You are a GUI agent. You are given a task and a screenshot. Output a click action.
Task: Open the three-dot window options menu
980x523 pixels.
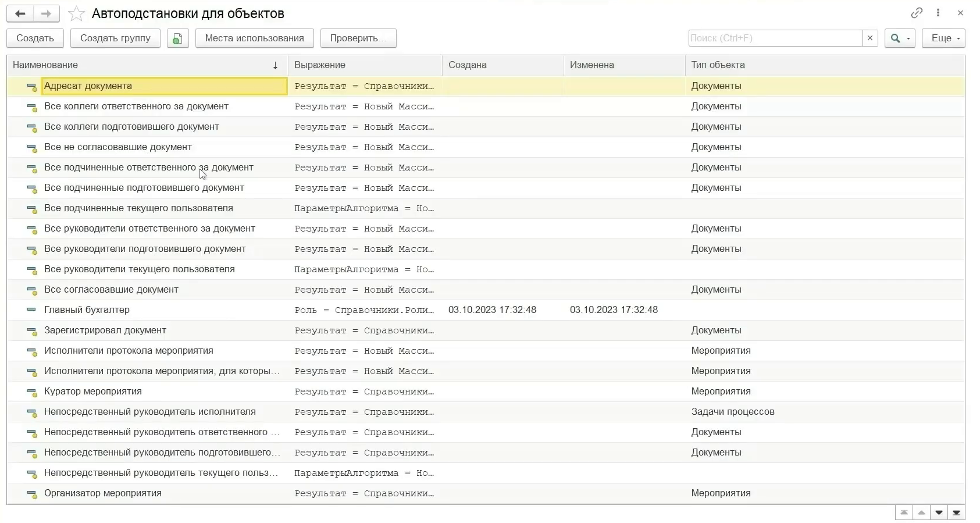pos(938,13)
